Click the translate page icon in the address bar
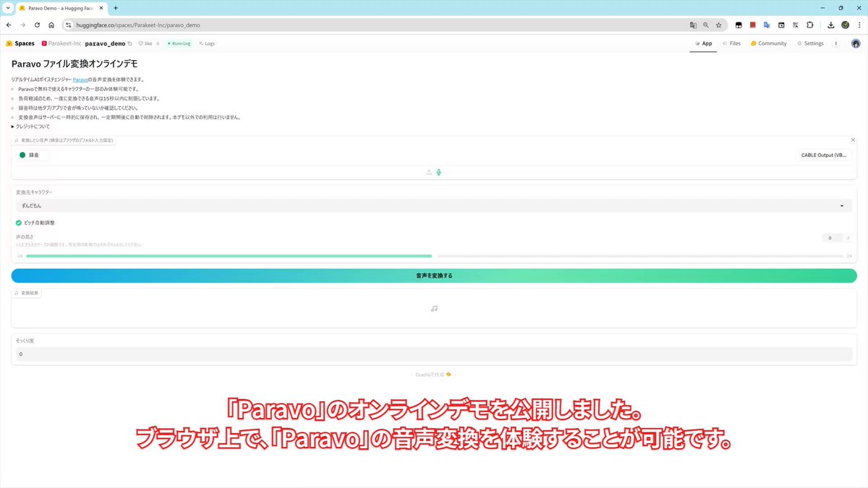 693,25
